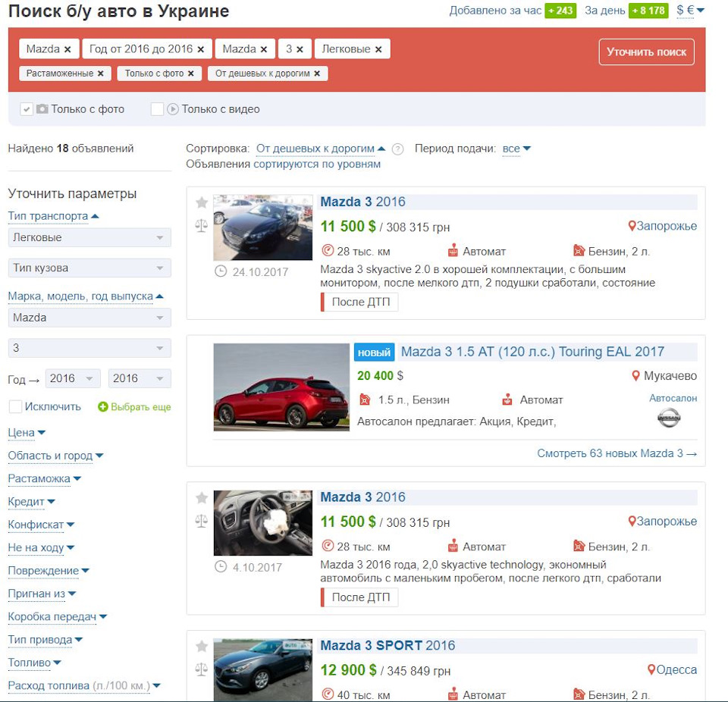Expand the 'Цена' filter section

(x=27, y=433)
